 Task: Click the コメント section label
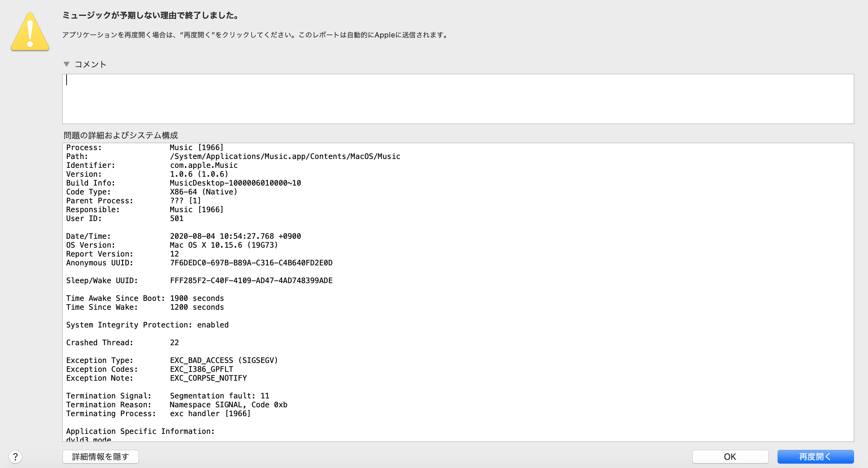[x=90, y=64]
